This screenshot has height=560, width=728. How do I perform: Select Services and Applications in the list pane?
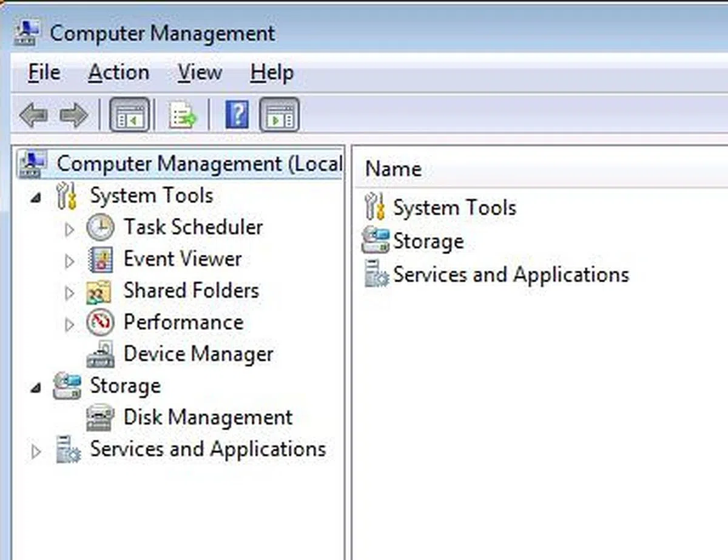[x=510, y=275]
